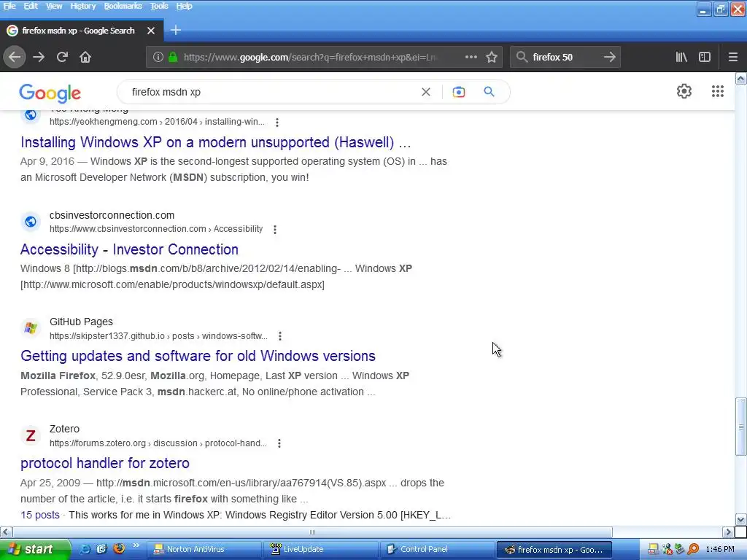Viewport: 747px width, 560px height.
Task: Toggle the Firefox sidebar
Action: pyautogui.click(x=705, y=57)
